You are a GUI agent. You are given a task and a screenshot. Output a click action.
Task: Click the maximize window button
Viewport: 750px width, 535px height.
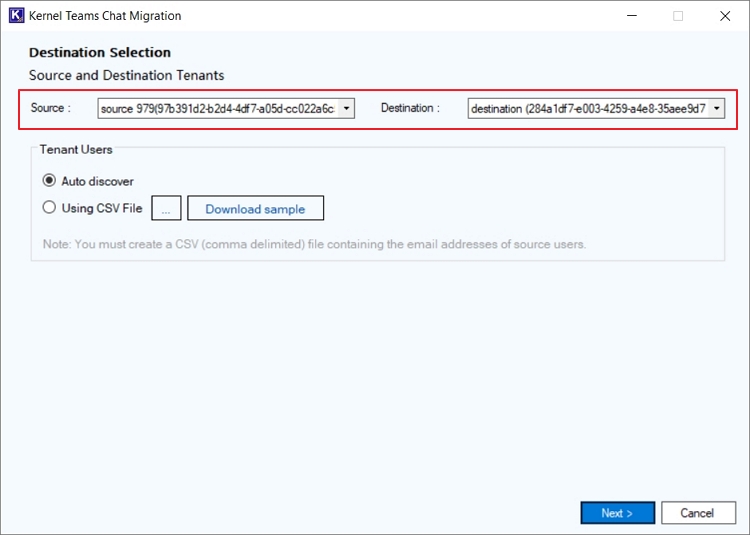click(678, 16)
